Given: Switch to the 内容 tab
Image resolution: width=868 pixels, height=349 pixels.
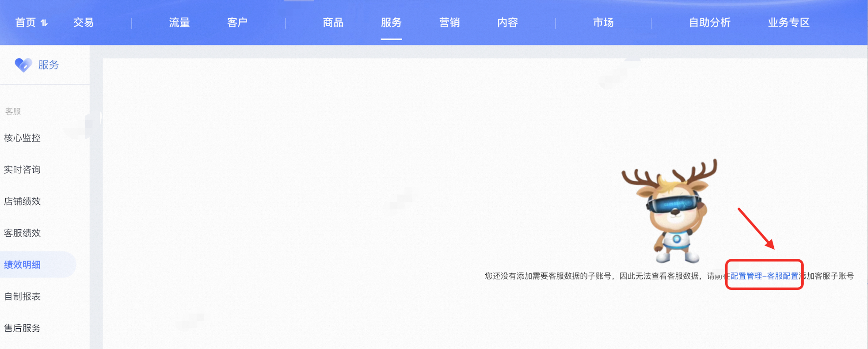Looking at the screenshot, I should point(507,23).
